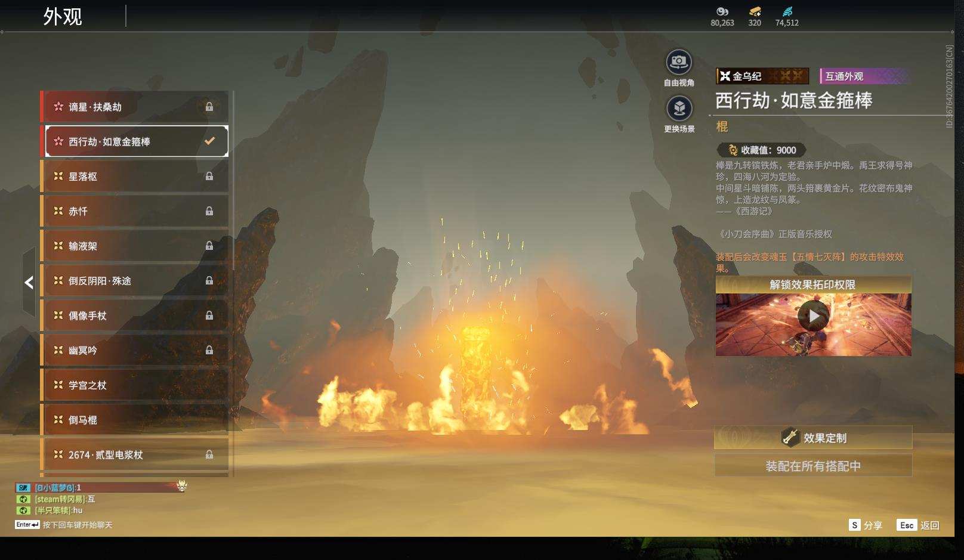
Task: Click the orange 装配后会改变魂玉 effect note
Action: pyautogui.click(x=810, y=262)
